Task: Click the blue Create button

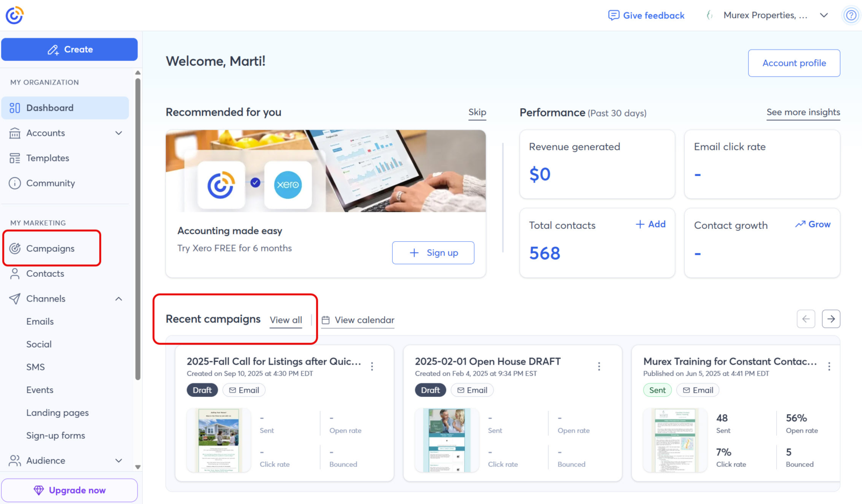Action: click(69, 50)
